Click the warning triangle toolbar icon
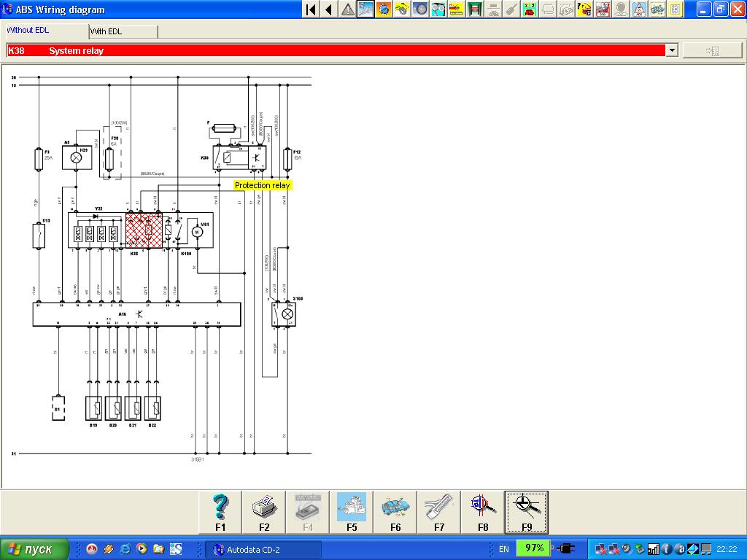Image resolution: width=747 pixels, height=560 pixels. [x=348, y=9]
